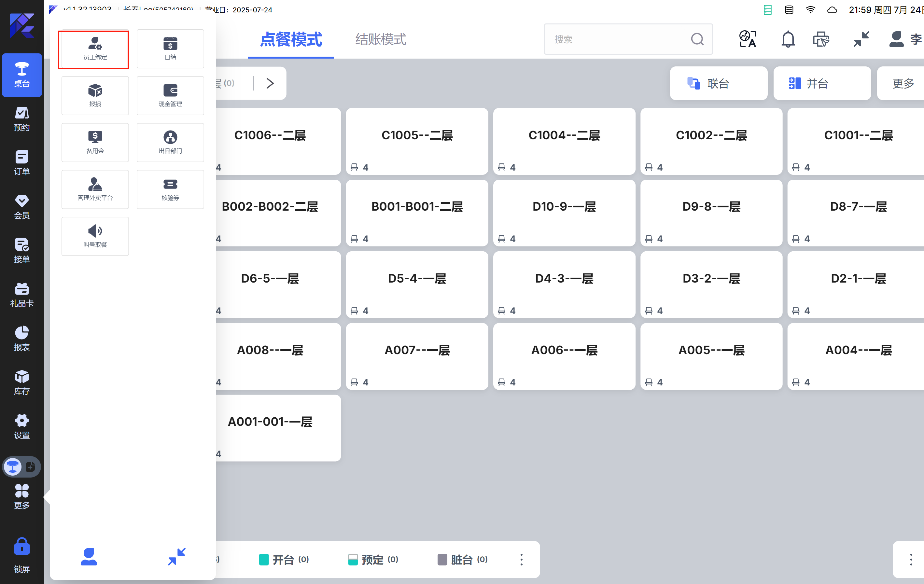Screen dimensions: 924x584
Task: Select table C1005--二层
Action: 417,141
